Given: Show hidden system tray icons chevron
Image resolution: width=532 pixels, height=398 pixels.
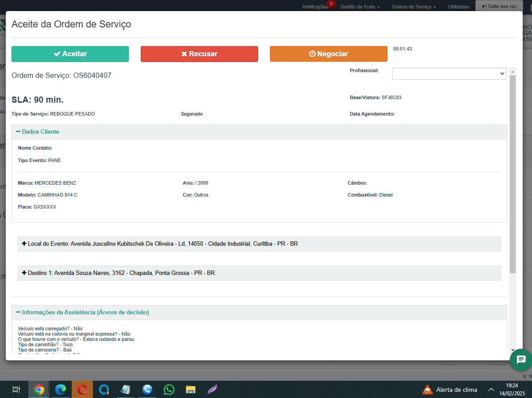Looking at the screenshot, I should pyautogui.click(x=491, y=390).
